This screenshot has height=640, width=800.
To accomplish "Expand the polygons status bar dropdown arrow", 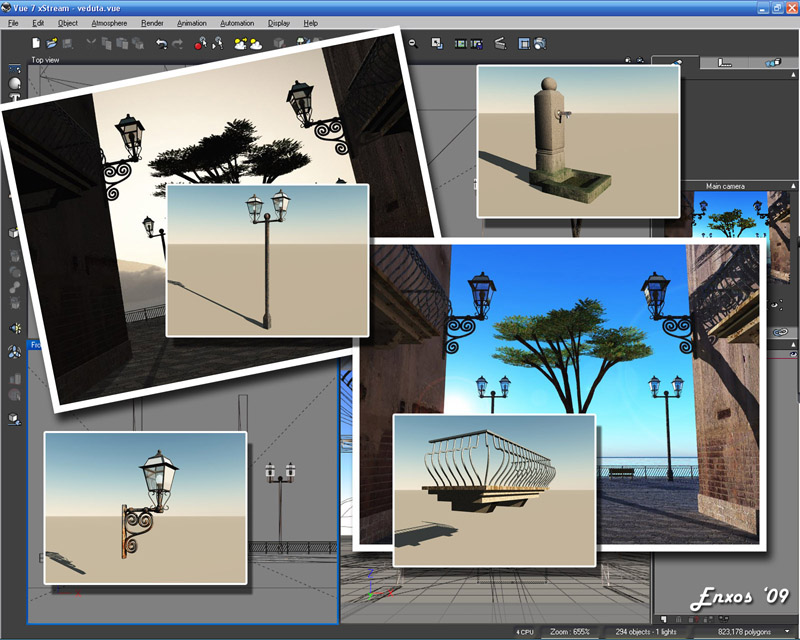I will pos(787,631).
